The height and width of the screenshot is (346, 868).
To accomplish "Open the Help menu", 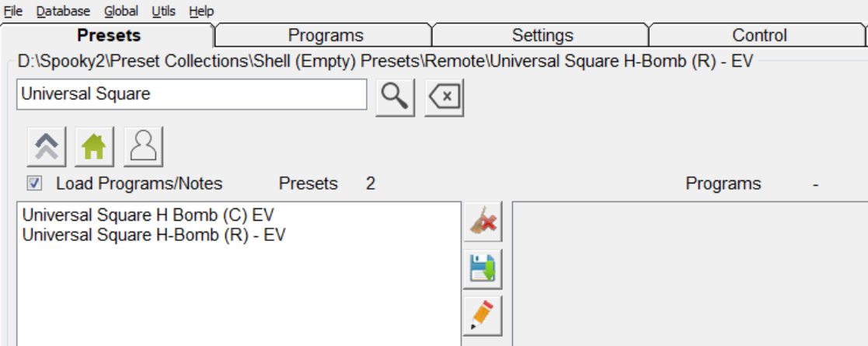I will (x=201, y=11).
